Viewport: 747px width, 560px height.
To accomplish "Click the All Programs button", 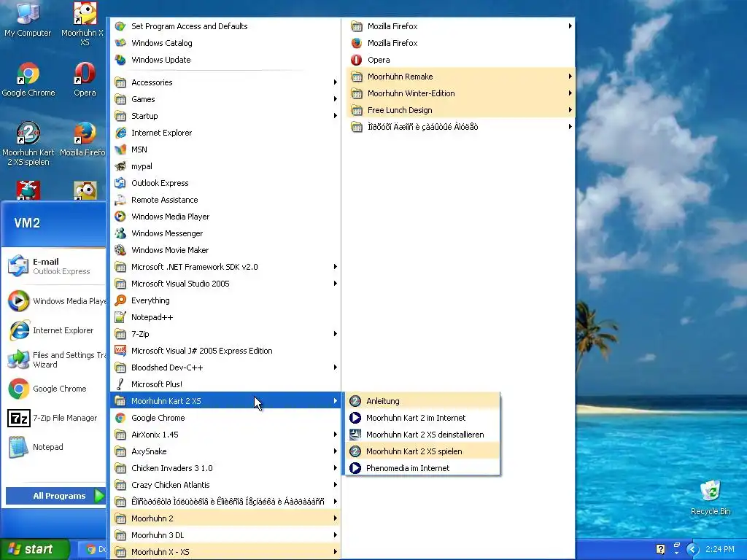I will pos(55,496).
